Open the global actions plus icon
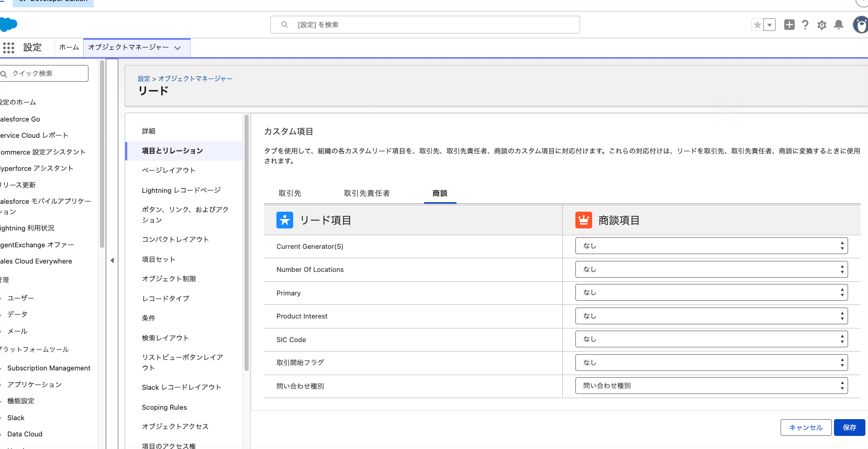Viewport: 868px width, 449px height. pyautogui.click(x=789, y=25)
